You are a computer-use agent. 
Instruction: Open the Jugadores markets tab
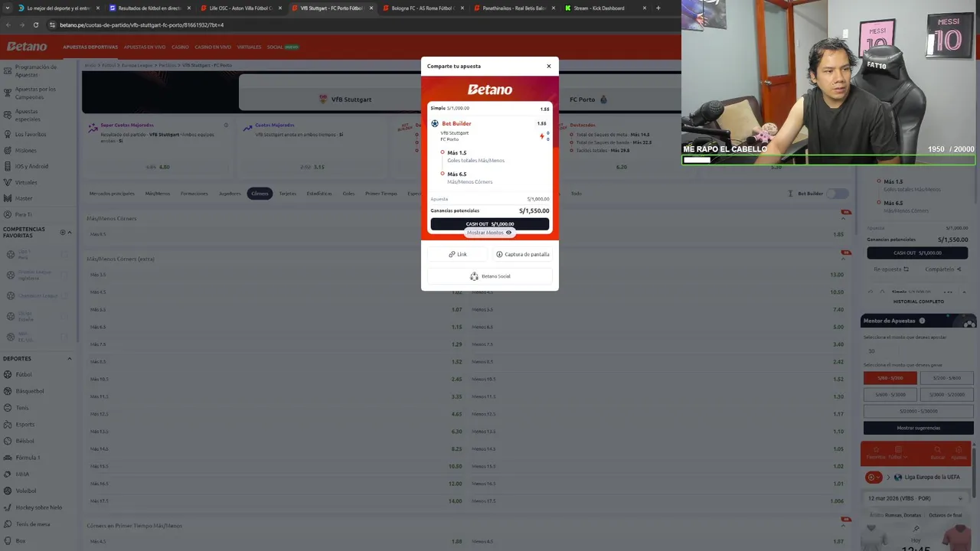230,194
